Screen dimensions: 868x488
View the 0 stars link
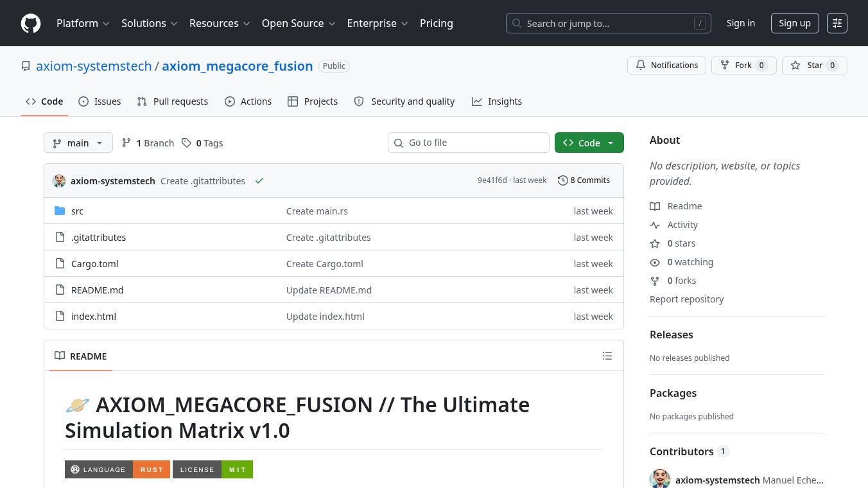coord(673,243)
